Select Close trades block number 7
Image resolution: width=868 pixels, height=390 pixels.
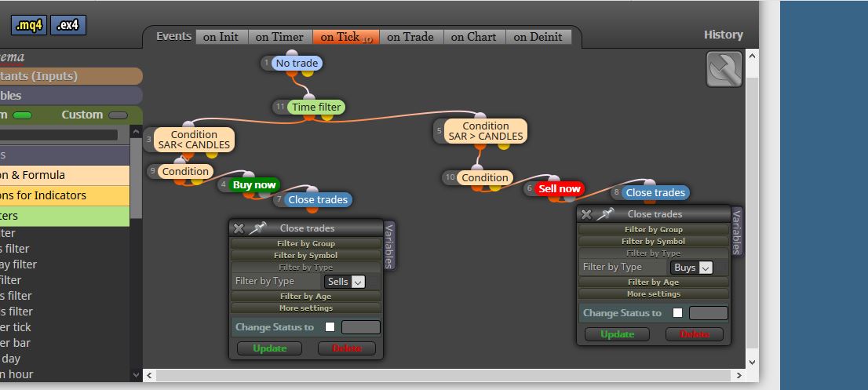pos(318,199)
